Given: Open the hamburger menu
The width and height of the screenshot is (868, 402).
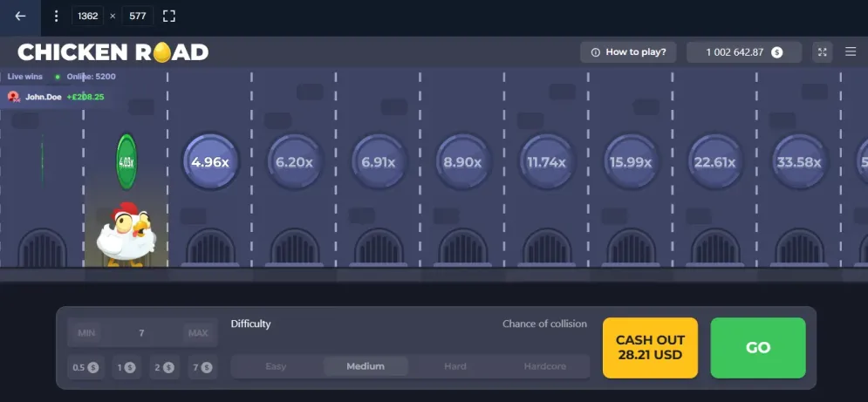Looking at the screenshot, I should (851, 52).
